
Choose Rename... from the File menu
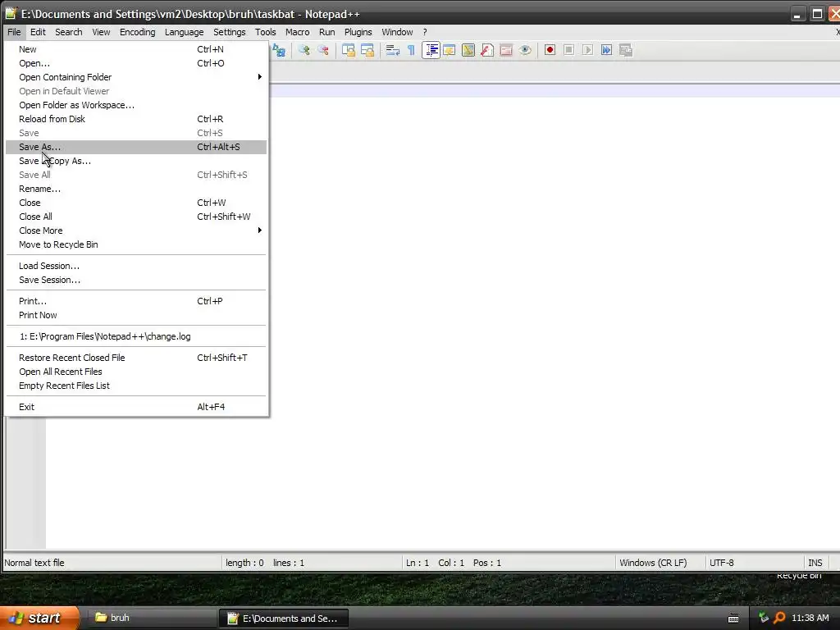pyautogui.click(x=136, y=189)
